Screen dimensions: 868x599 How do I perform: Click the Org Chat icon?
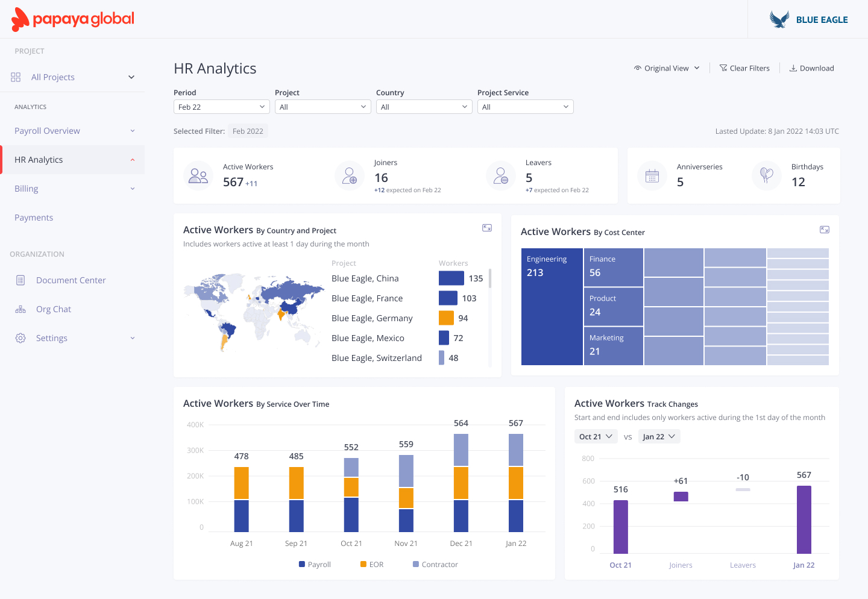(x=20, y=309)
